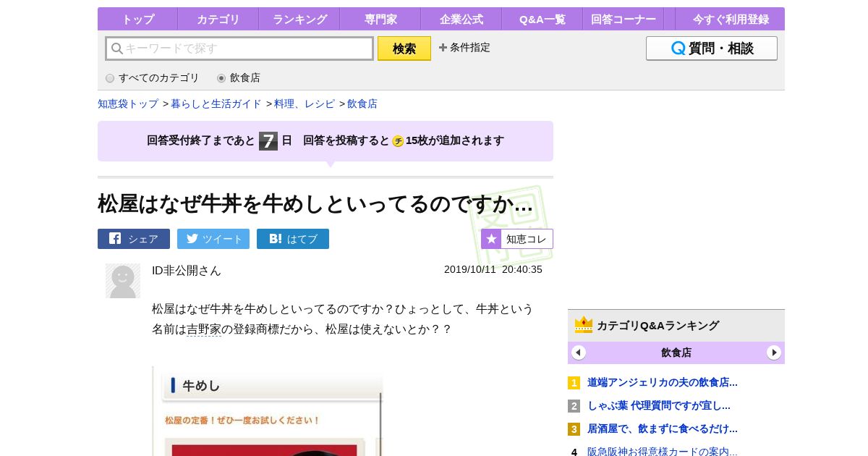Click the 質問・相談 button
Image resolution: width=868 pixels, height=456 pixels.
click(x=712, y=48)
